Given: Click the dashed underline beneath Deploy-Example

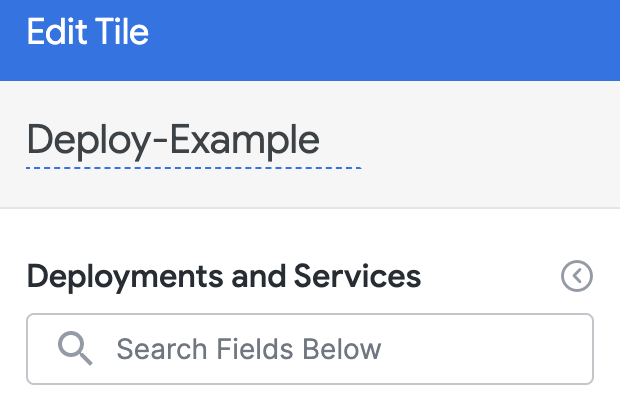Looking at the screenshot, I should pyautogui.click(x=194, y=168).
